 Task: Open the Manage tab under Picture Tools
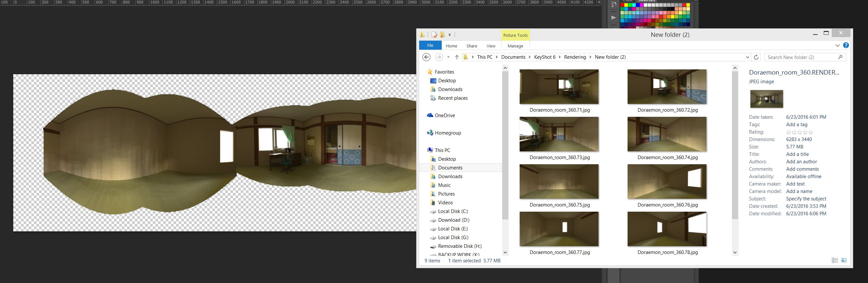click(x=515, y=46)
